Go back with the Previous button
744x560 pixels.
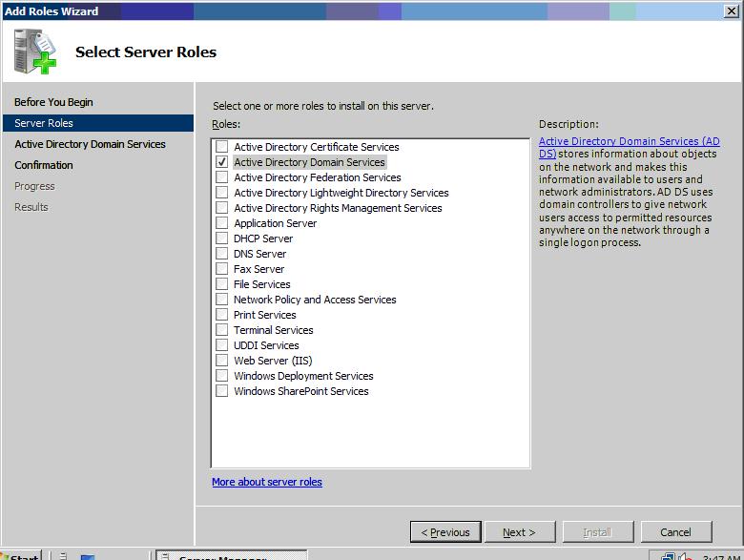tap(445, 532)
